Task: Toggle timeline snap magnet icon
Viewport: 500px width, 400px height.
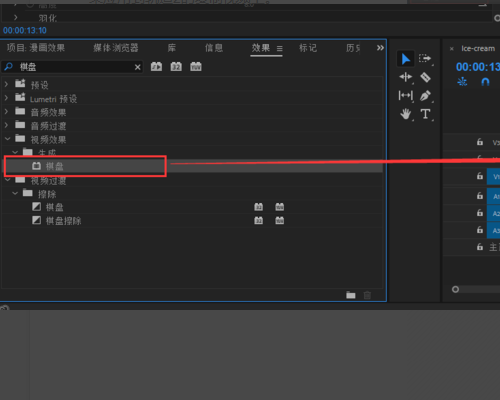Action: pyautogui.click(x=485, y=82)
